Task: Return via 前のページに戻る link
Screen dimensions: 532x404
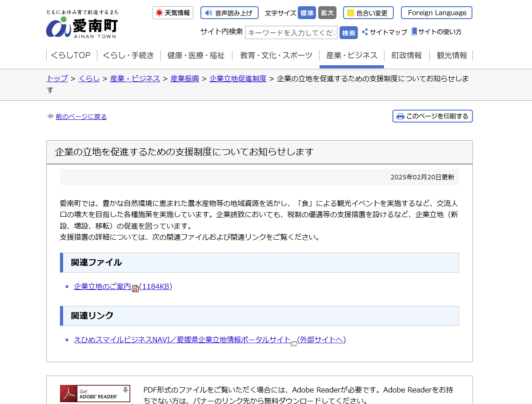Action: tap(81, 117)
